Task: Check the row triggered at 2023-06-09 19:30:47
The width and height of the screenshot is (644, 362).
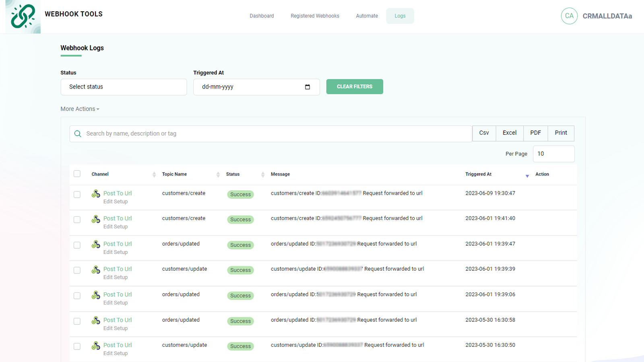Action: (77, 195)
